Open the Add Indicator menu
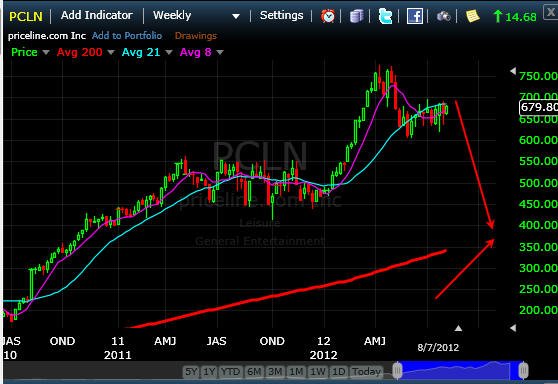The image size is (558, 384). click(x=96, y=15)
